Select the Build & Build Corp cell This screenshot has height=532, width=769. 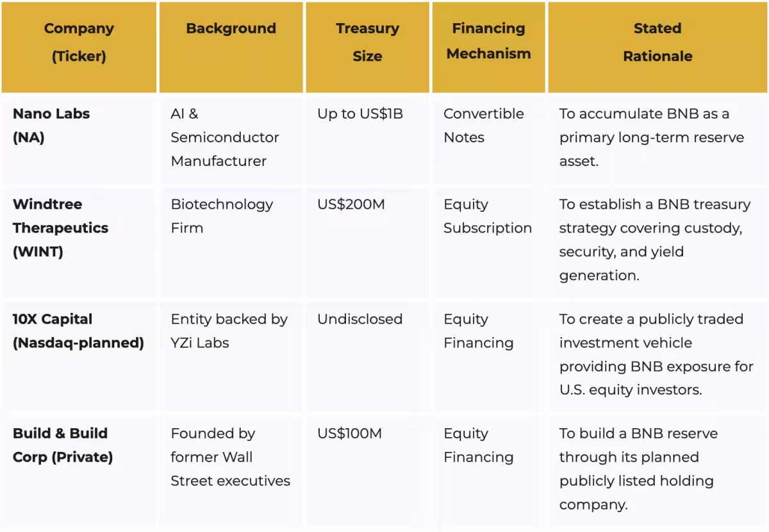coord(63,445)
